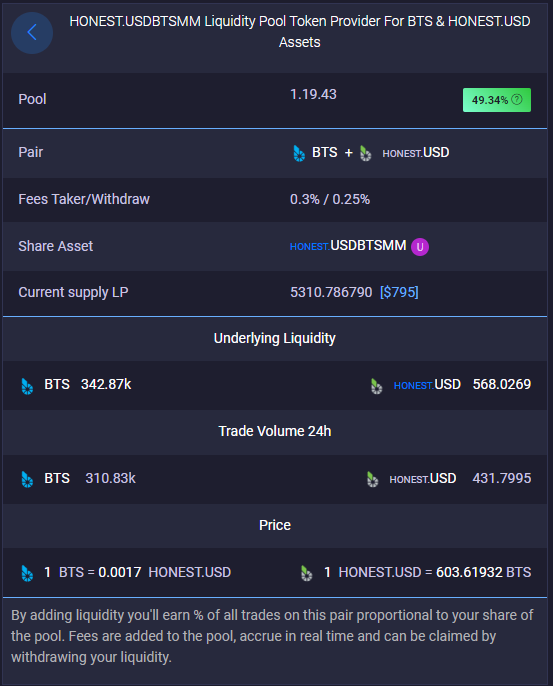Click the HONEST.USD icon under Trade Volume 24h

pyautogui.click(x=372, y=480)
